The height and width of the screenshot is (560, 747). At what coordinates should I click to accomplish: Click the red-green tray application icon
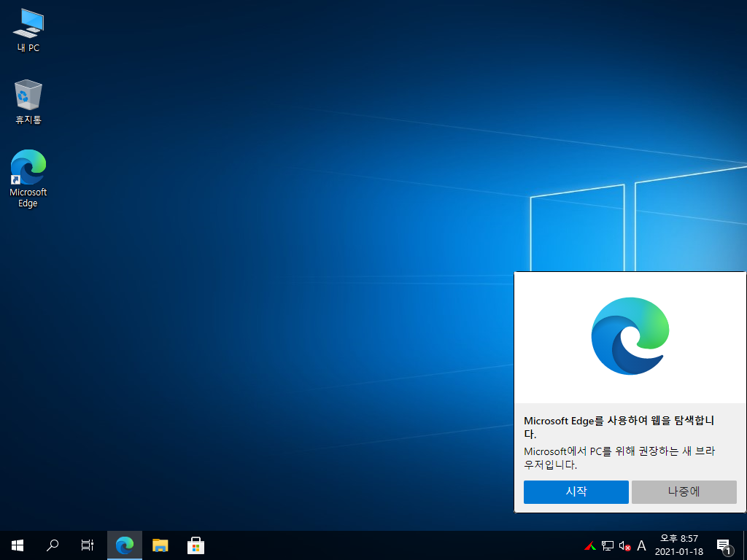(x=590, y=545)
